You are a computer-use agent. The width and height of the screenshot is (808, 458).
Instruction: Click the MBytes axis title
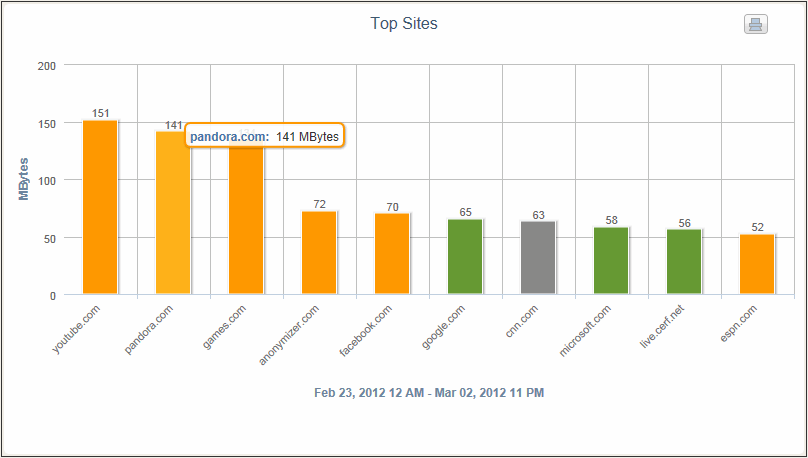click(24, 179)
